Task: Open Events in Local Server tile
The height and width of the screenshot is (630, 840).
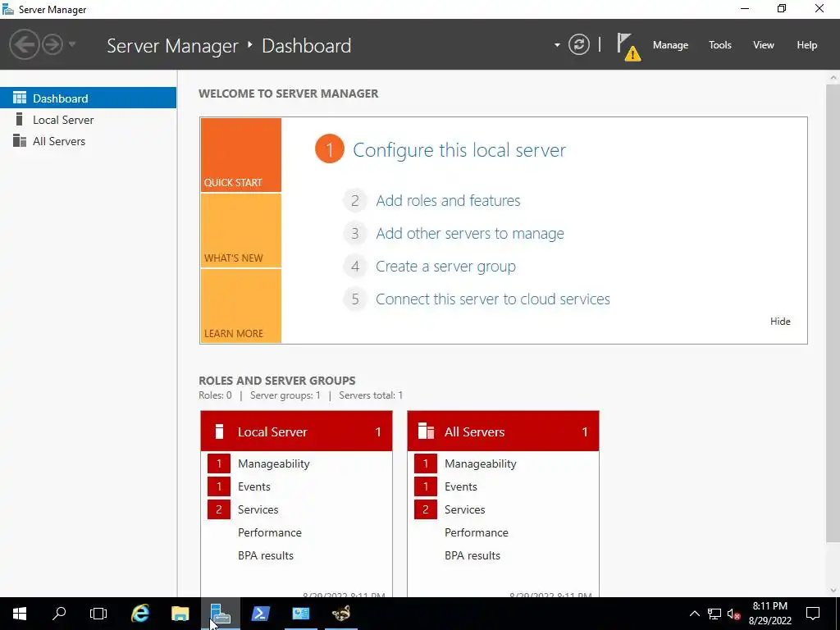Action: tap(254, 486)
